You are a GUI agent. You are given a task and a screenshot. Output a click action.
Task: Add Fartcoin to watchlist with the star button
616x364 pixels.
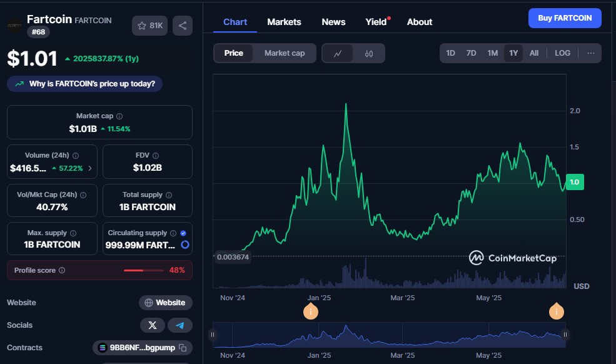149,26
